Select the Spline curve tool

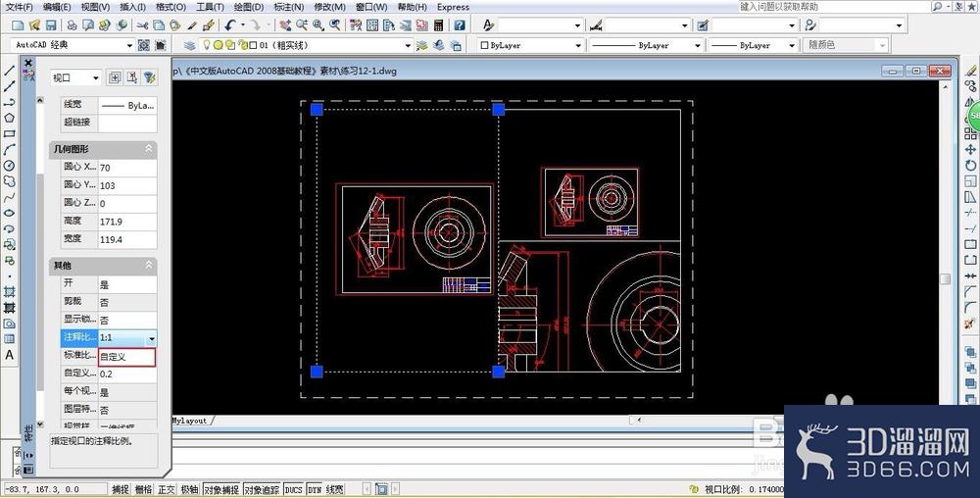pos(10,197)
